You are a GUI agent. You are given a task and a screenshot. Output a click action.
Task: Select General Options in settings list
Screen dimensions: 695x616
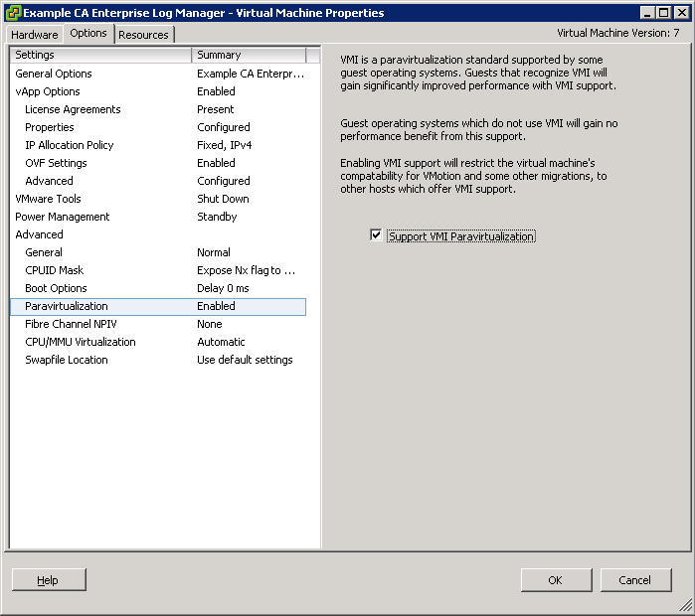(x=54, y=74)
